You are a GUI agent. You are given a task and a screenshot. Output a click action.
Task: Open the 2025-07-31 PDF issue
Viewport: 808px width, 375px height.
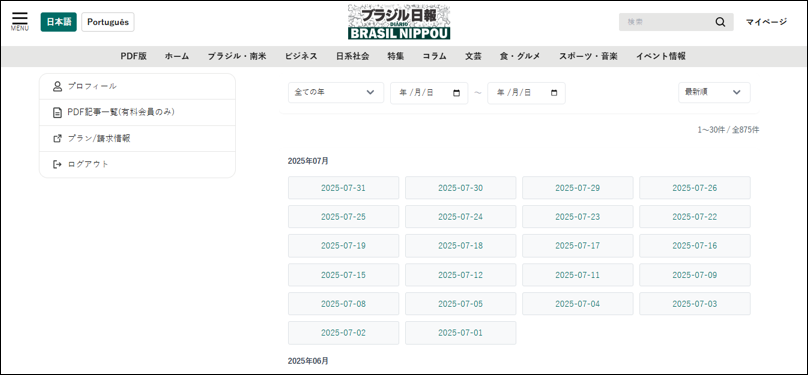pyautogui.click(x=343, y=188)
